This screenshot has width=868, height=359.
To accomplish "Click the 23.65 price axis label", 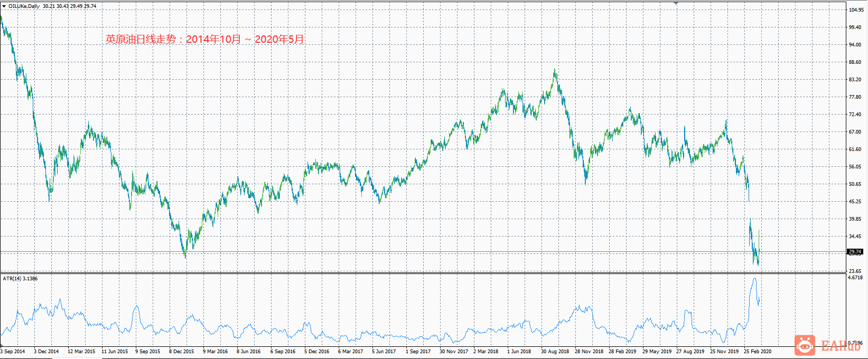I will tap(855, 271).
